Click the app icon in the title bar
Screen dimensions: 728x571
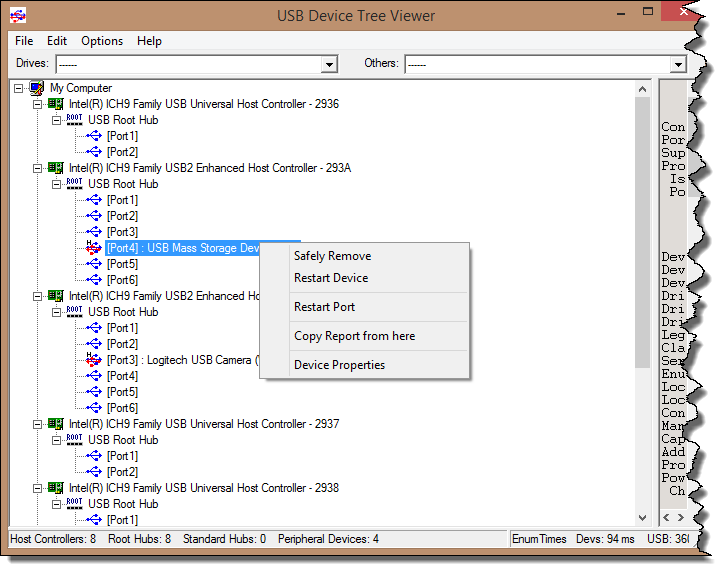tap(18, 15)
